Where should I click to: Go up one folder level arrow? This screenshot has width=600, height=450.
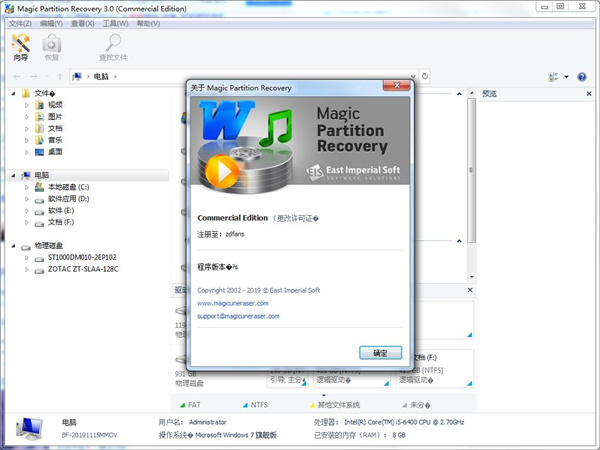pyautogui.click(x=60, y=77)
